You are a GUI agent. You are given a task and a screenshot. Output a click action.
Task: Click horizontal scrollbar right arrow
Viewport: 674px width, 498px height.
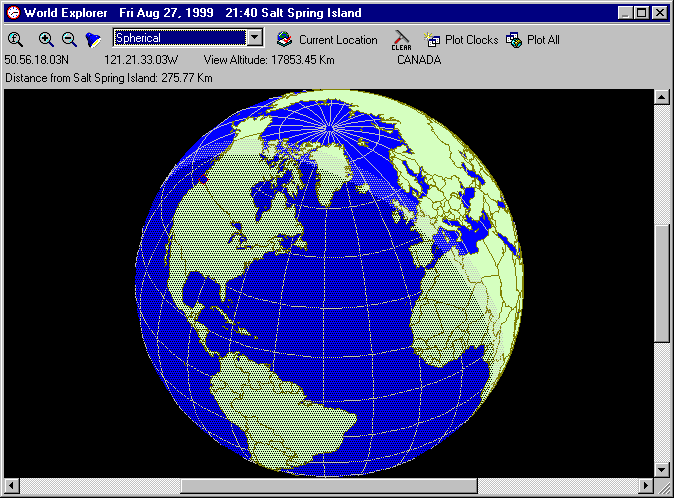coord(645,486)
